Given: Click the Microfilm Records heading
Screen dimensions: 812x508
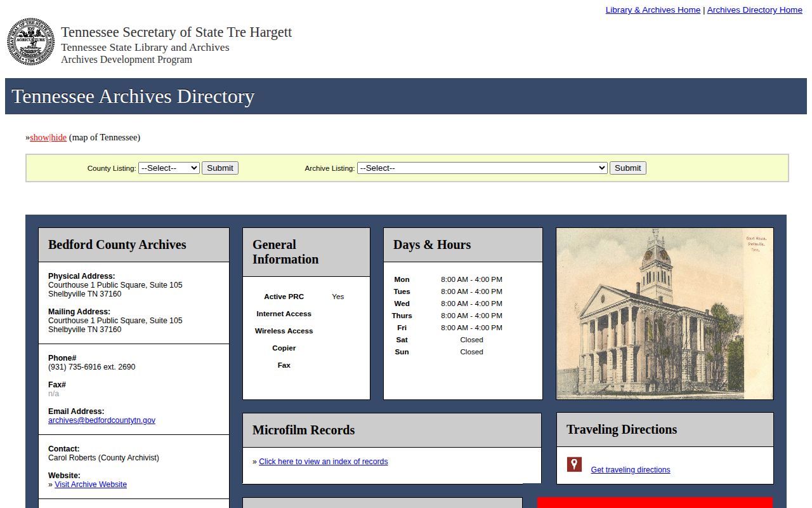Looking at the screenshot, I should click(304, 431).
